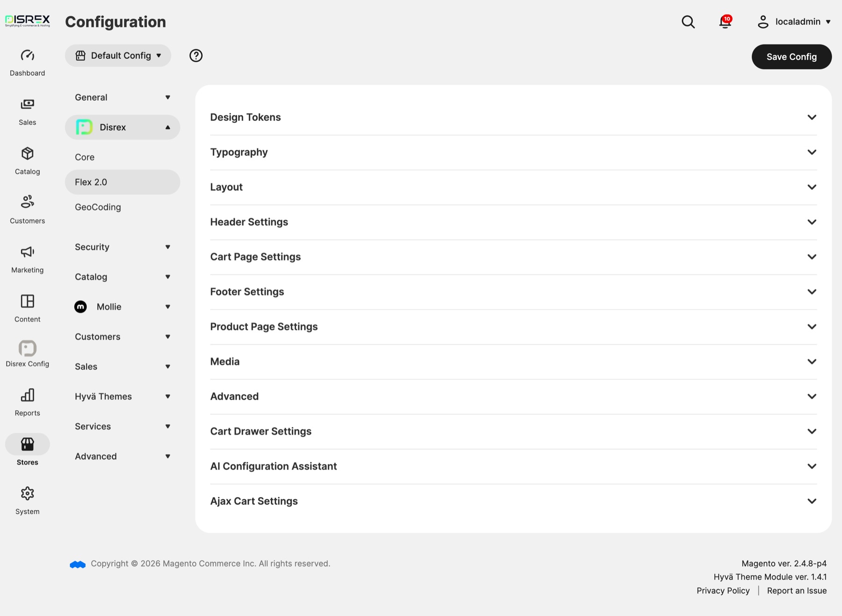
Task: Expand the Advanced group in the left config menu
Action: (x=123, y=457)
